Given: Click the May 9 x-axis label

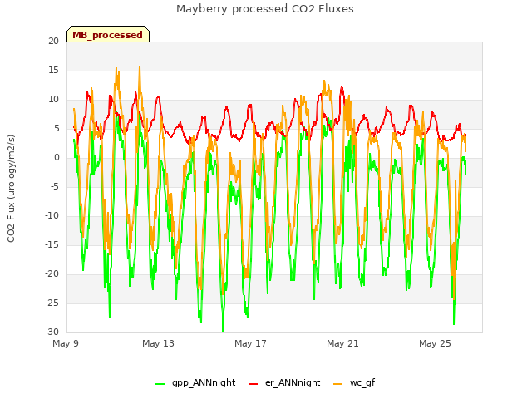Looking at the screenshot, I should (x=66, y=343).
